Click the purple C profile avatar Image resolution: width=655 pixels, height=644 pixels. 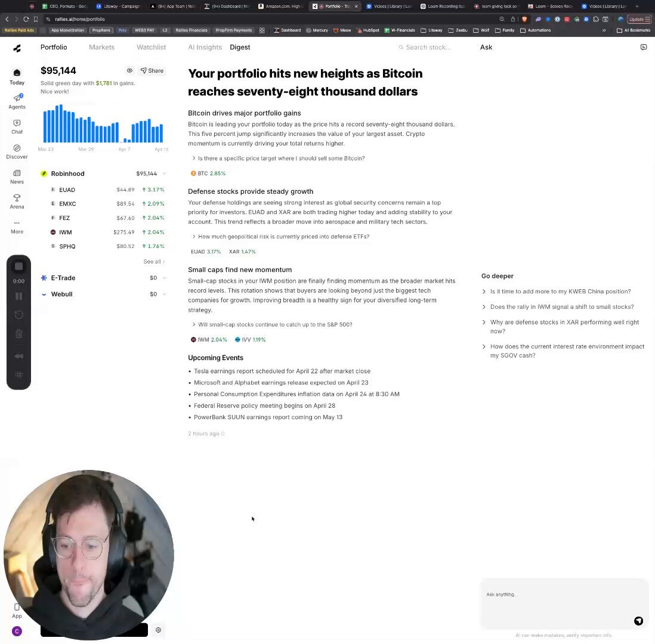pyautogui.click(x=17, y=631)
